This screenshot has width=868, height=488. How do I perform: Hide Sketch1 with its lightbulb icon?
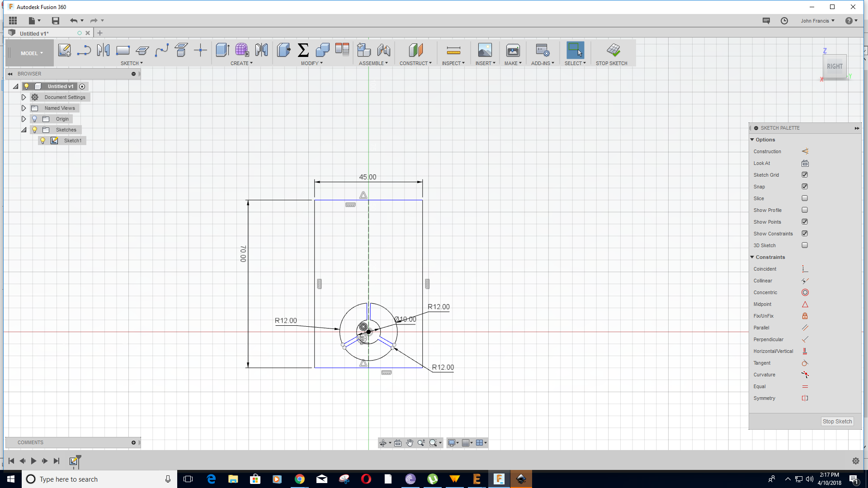[43, 141]
